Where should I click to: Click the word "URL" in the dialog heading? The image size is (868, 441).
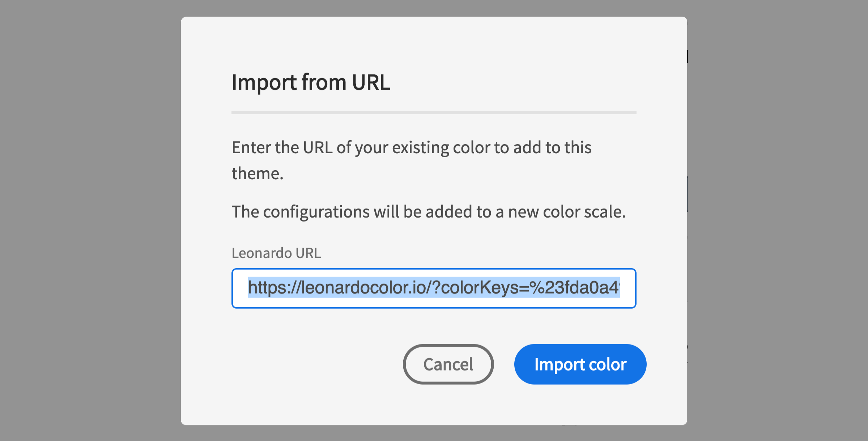371,82
